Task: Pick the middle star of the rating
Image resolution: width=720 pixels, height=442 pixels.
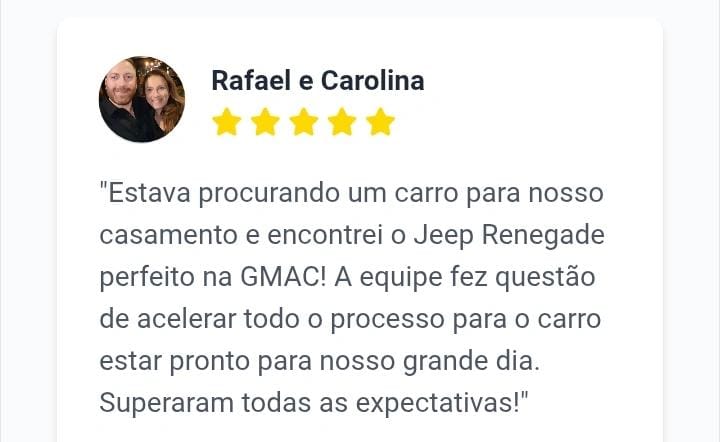Action: (303, 123)
